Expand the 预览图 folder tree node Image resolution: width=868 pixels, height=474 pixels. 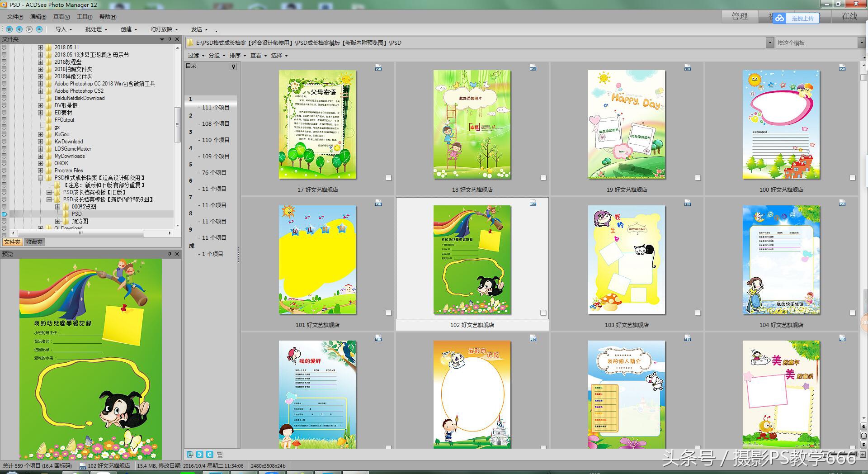(58, 221)
